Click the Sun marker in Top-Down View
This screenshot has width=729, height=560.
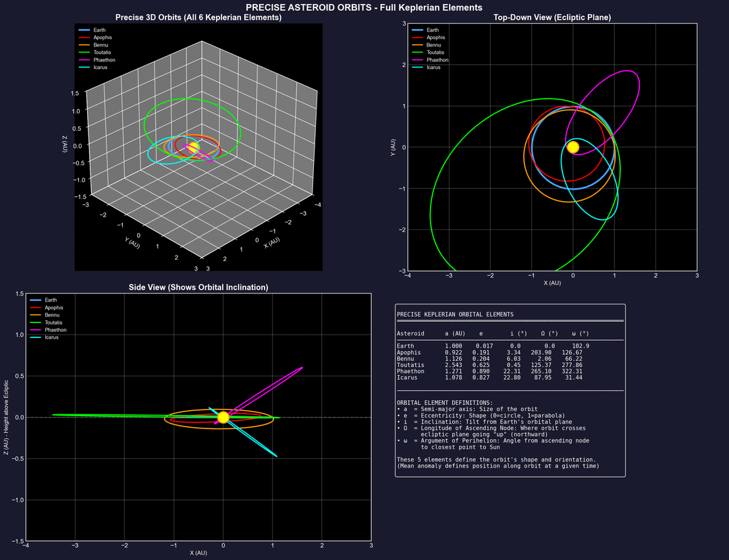tap(573, 147)
